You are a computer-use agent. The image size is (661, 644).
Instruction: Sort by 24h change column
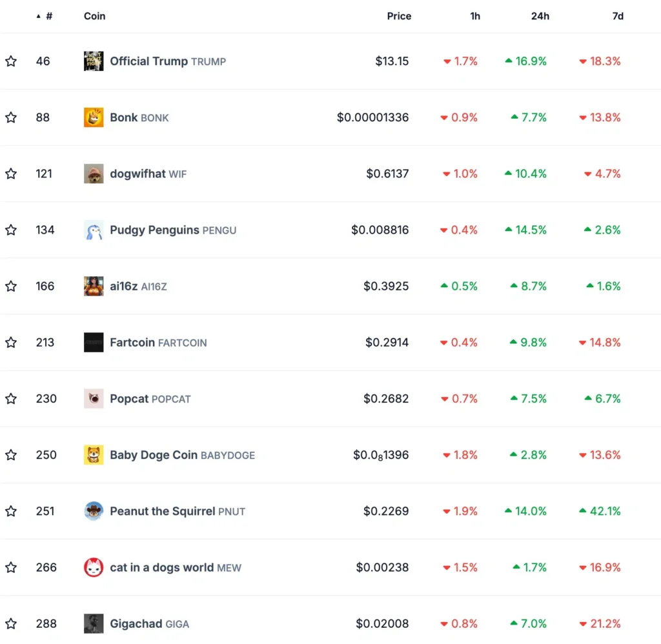click(x=540, y=16)
